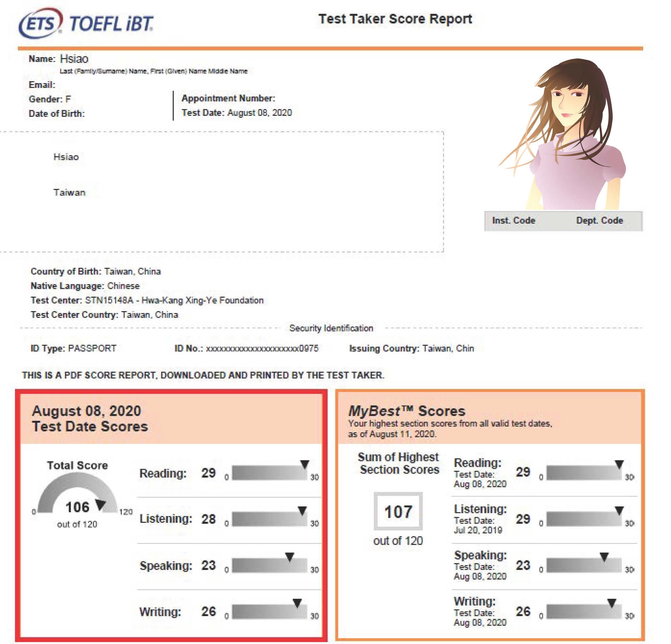
Task: Click the ETS TOEFL iBT logo
Action: pyautogui.click(x=86, y=23)
